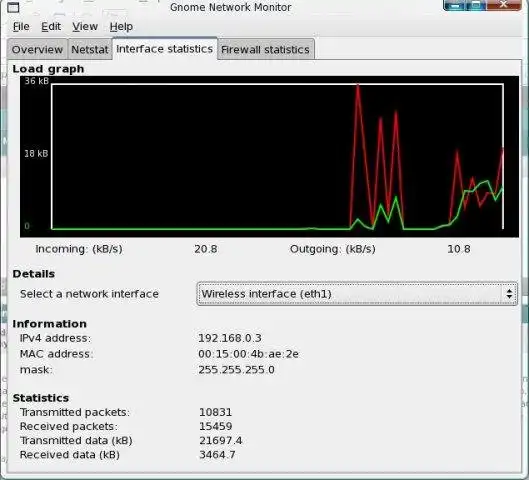Maximize the Gnome Network Monitor window

point(477,5)
